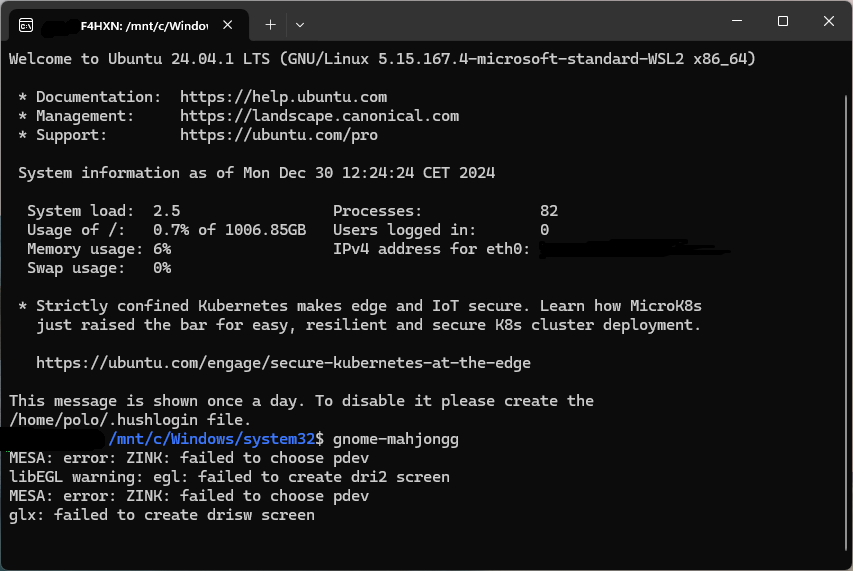The image size is (853, 571).
Task: Open the https://landscape.canonical.com management link
Action: (319, 116)
